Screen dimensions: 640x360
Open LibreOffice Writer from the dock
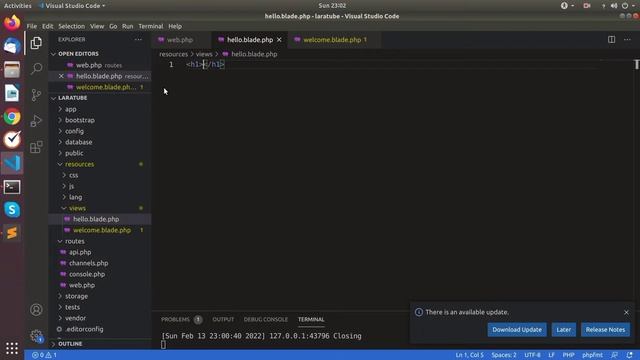point(12,93)
